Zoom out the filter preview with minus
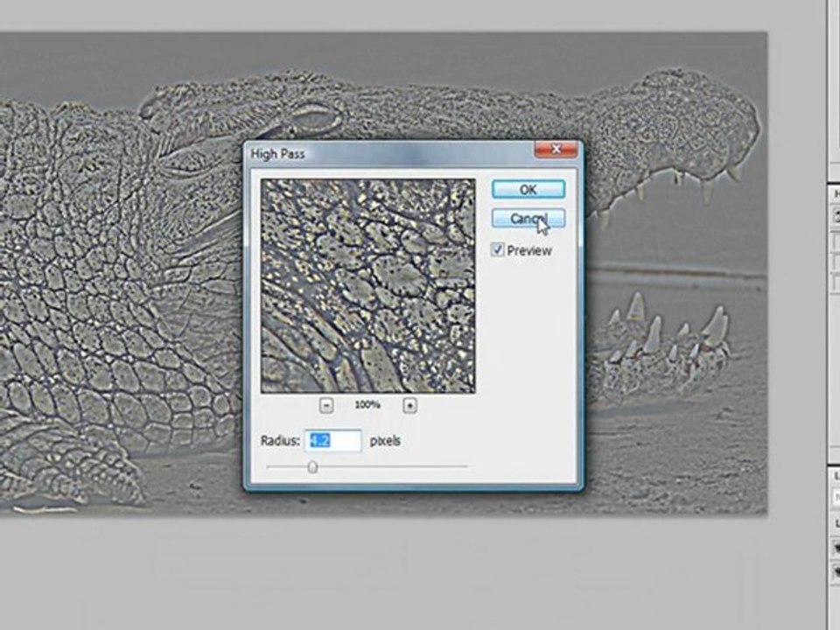The image size is (840, 630). pos(326,405)
